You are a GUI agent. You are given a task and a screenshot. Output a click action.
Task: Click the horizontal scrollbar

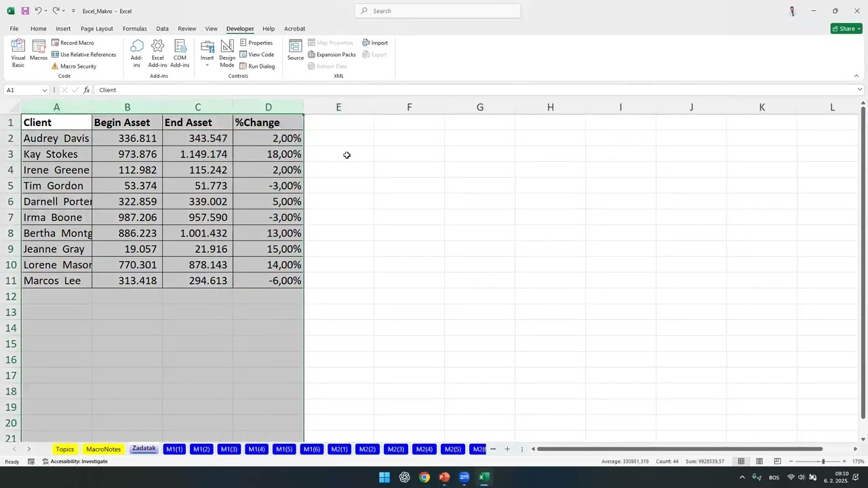pyautogui.click(x=679, y=449)
